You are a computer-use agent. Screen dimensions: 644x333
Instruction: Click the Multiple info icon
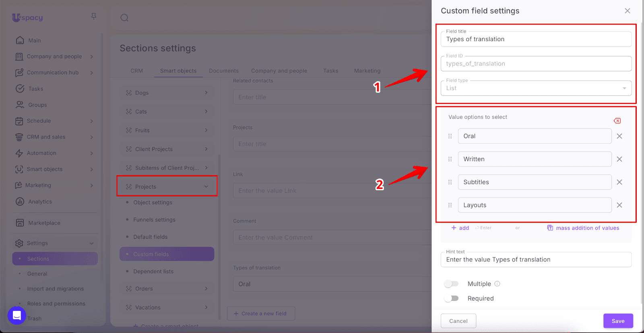point(497,284)
